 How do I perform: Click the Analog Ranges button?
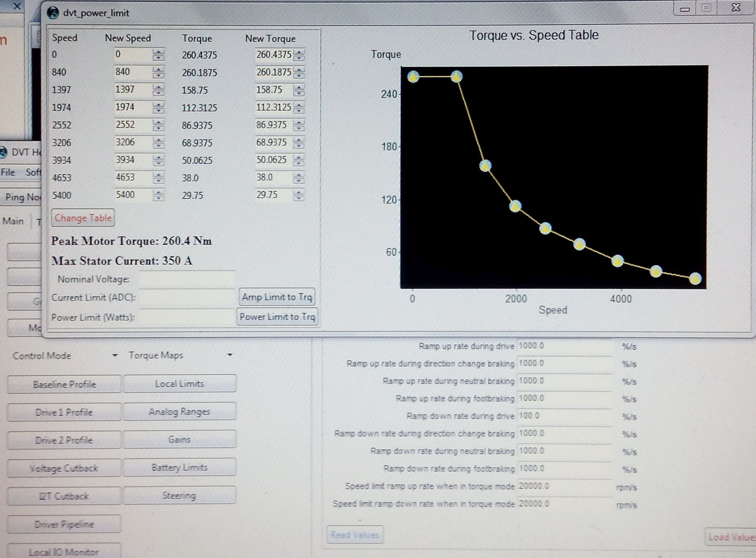pos(180,411)
